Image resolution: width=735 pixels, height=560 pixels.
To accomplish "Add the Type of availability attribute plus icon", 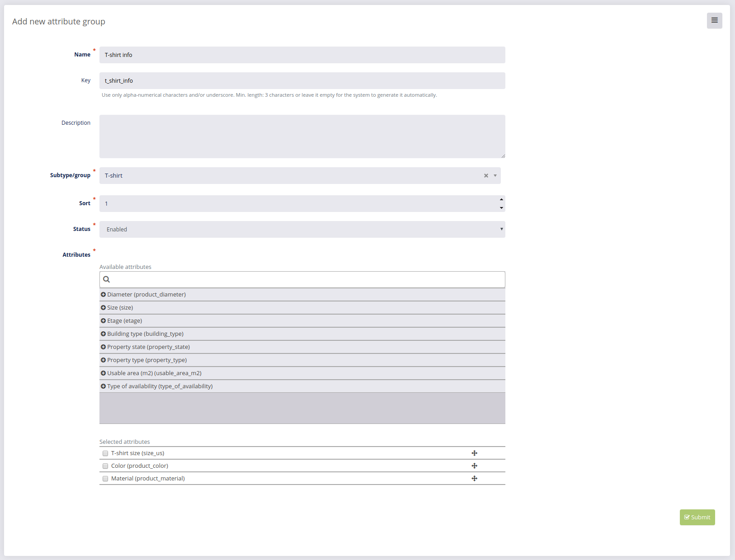I will click(103, 386).
